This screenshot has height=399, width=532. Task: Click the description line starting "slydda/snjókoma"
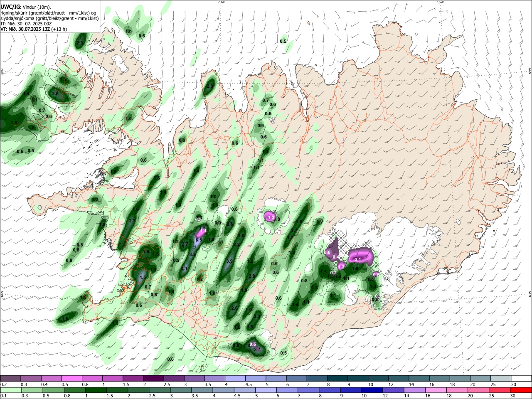(x=49, y=18)
